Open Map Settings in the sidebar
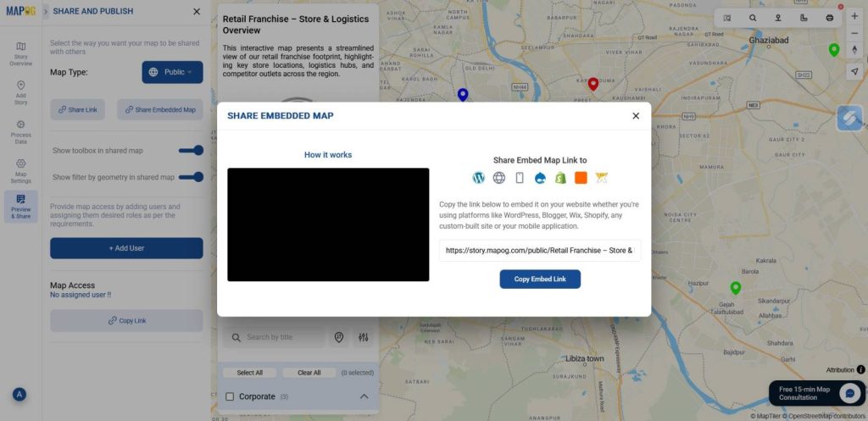The height and width of the screenshot is (421, 868). click(20, 171)
